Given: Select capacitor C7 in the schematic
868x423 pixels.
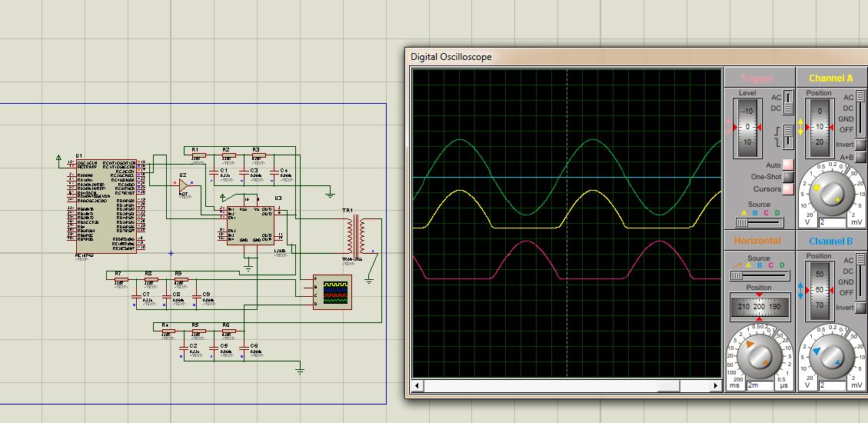Looking at the screenshot, I should (137, 298).
